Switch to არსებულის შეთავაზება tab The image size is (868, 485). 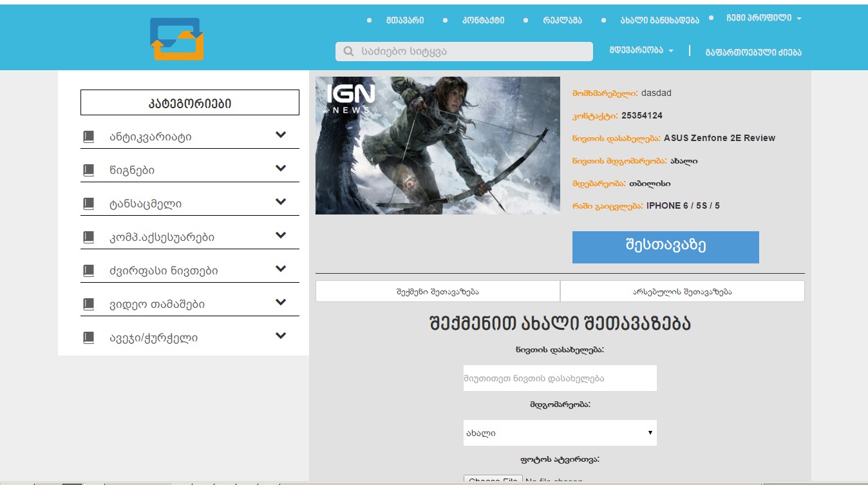(683, 291)
